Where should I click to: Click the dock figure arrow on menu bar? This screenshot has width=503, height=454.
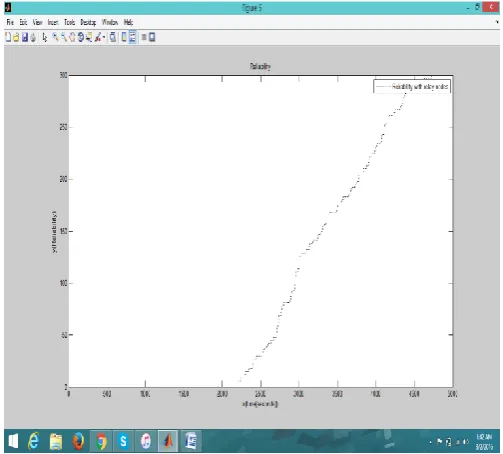(x=497, y=22)
